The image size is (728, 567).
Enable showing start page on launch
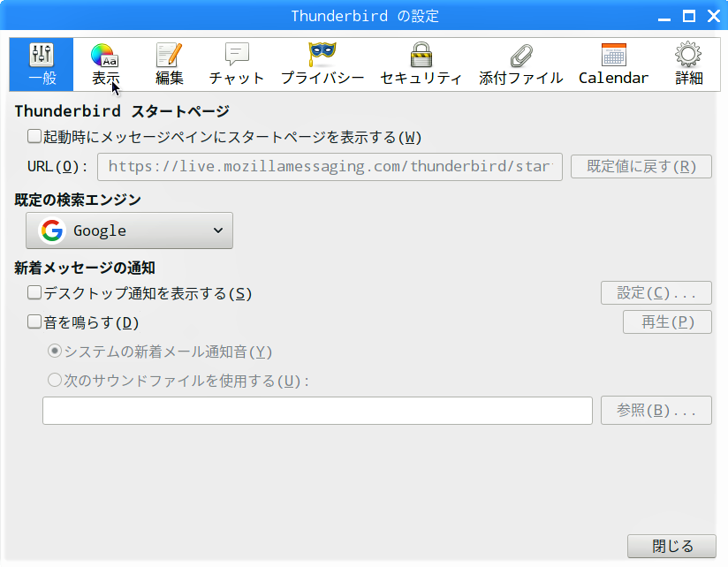(34, 136)
